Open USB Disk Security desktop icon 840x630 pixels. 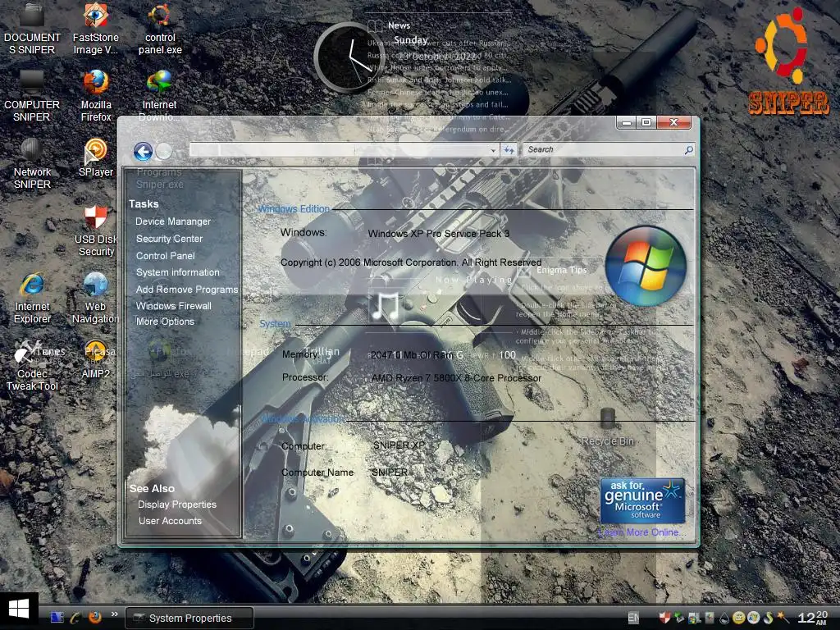coord(96,231)
